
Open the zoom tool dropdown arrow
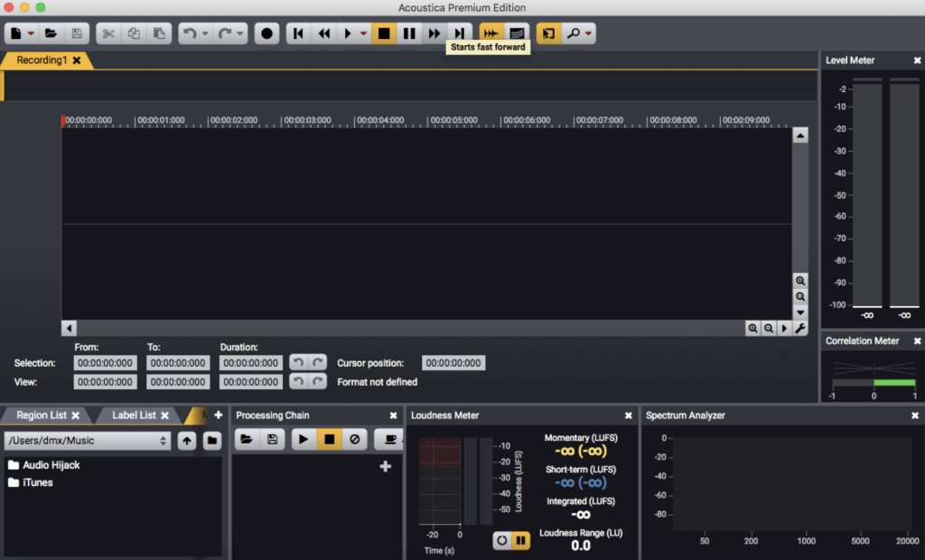(x=588, y=33)
